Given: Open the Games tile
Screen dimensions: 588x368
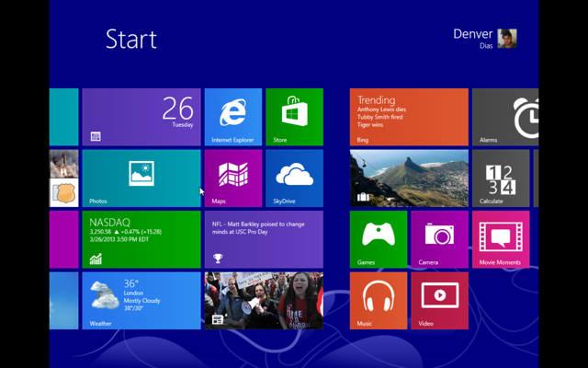Looking at the screenshot, I should (379, 239).
